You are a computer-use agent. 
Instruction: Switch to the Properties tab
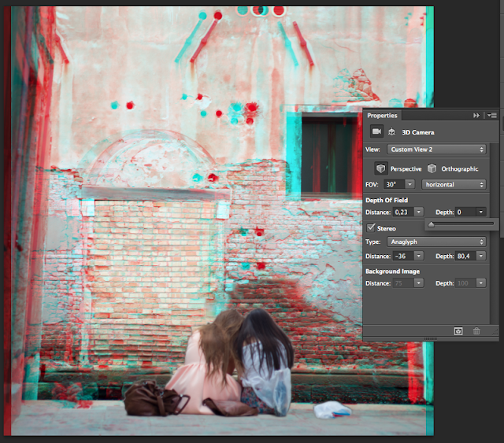(x=382, y=116)
